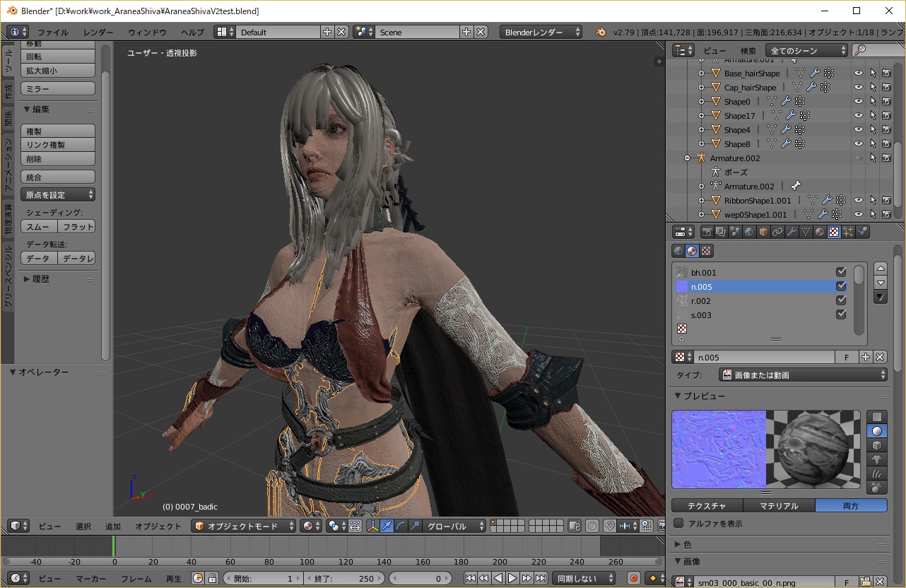
Task: Click the リンク複製 button
Action: (58, 144)
